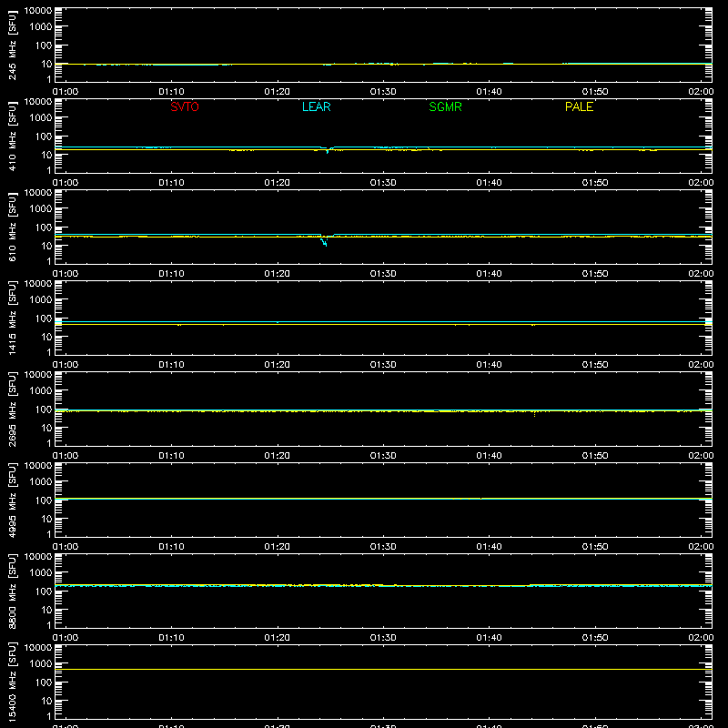Click 01:00 time label under 610 MHz panel

point(66,274)
